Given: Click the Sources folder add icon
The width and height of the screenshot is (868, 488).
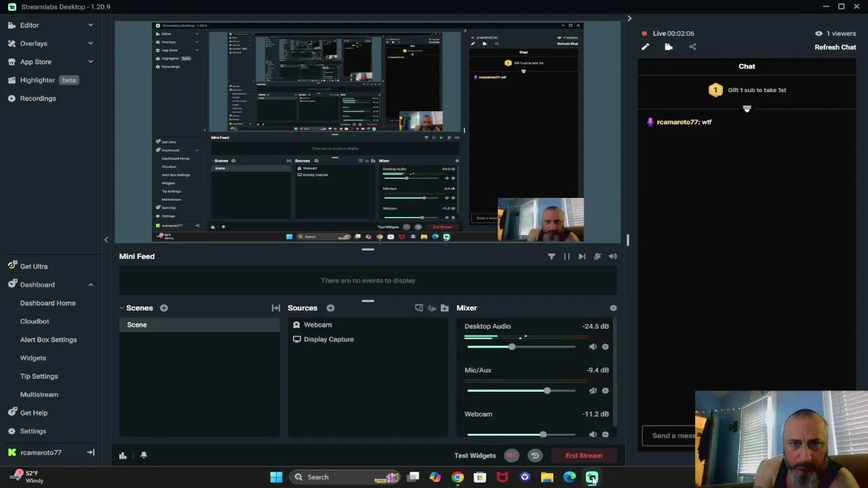Looking at the screenshot, I should pyautogui.click(x=445, y=308).
